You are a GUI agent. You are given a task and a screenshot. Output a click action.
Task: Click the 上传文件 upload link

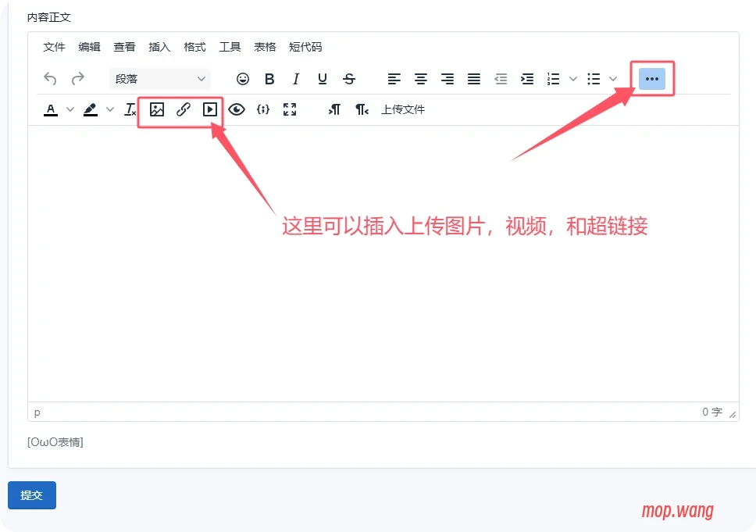pos(403,109)
